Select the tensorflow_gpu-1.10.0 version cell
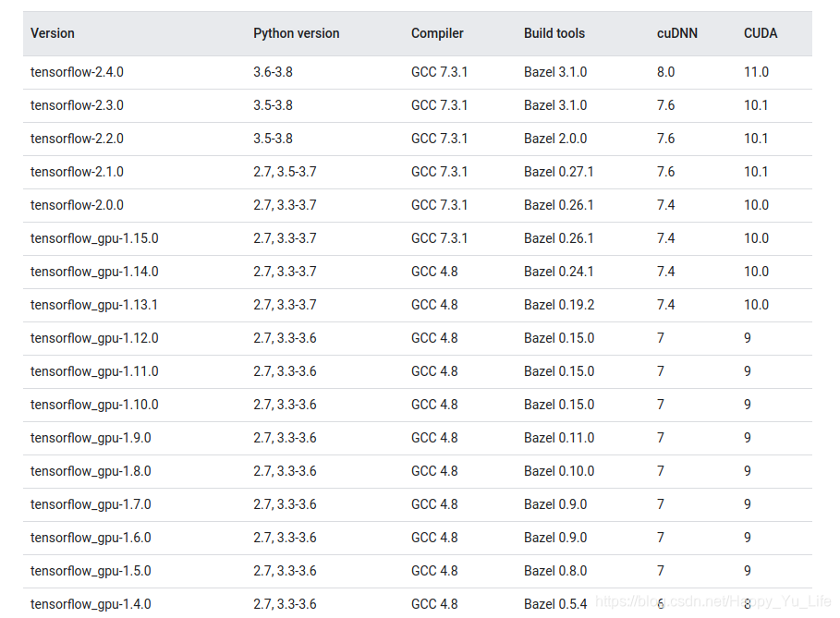Image resolution: width=840 pixels, height=618 pixels. click(94, 405)
